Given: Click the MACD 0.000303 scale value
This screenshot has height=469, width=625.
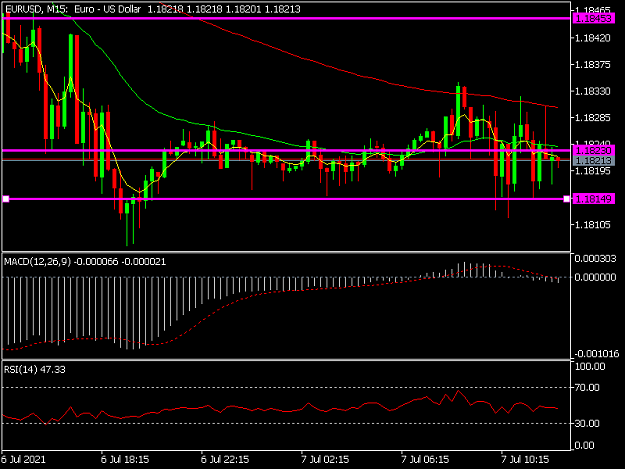Looking at the screenshot, I should pyautogui.click(x=596, y=259).
